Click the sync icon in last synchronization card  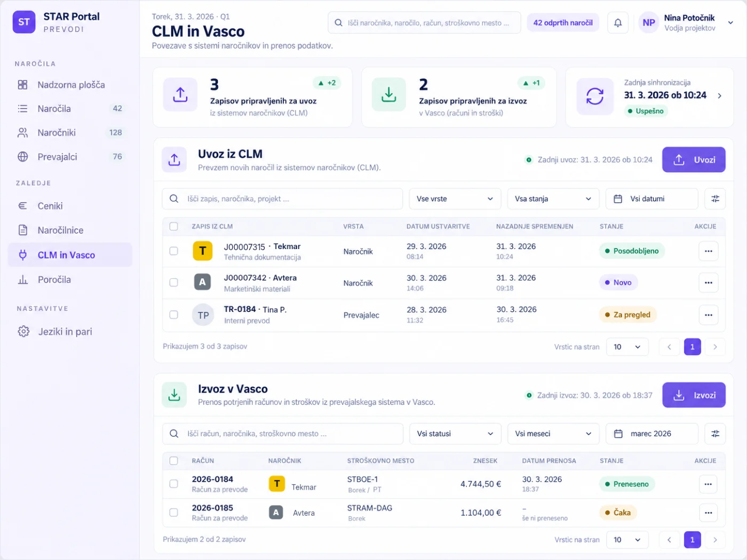(595, 97)
